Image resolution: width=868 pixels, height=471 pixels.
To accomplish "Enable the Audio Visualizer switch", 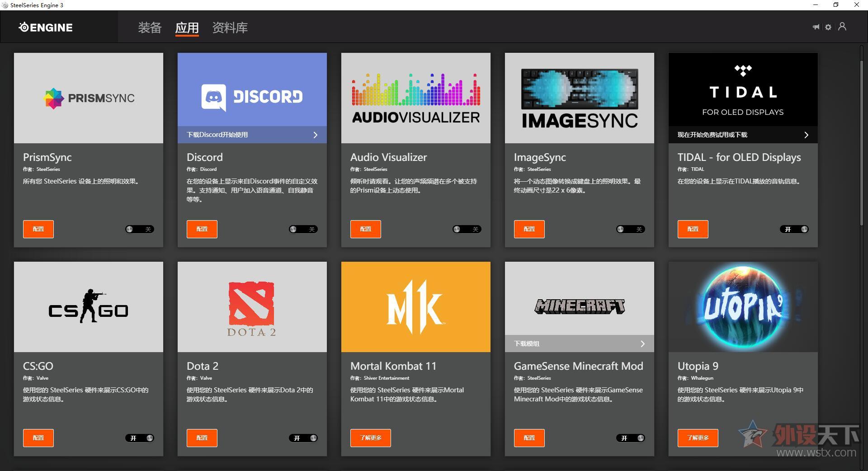I will (x=467, y=229).
